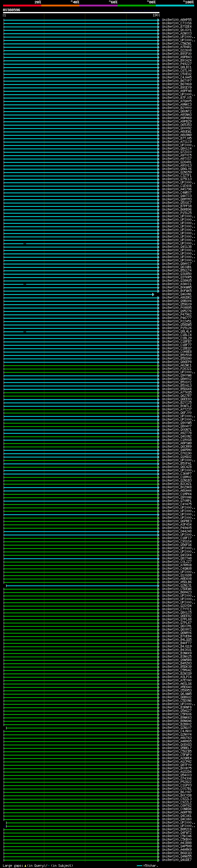The width and height of the screenshot is (197, 868).
Task: Open the last hit UniRef100_Q4UDE7
Action: click(176, 860)
